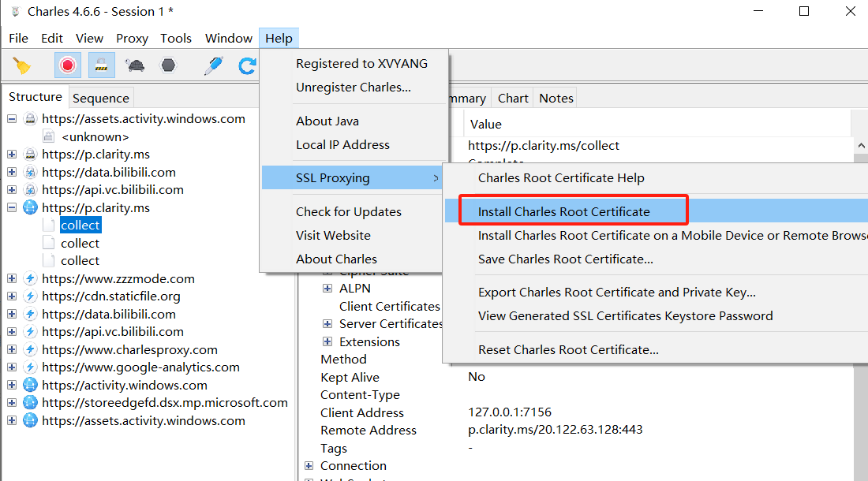868x481 pixels.
Task: Expand https://www.charlesproxy.com node
Action: [12, 349]
